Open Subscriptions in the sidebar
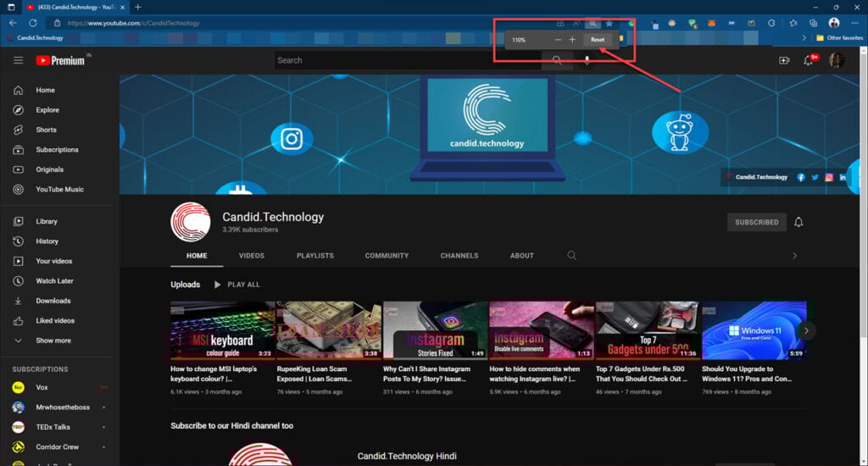Screen dimensions: 868x466 pos(57,150)
